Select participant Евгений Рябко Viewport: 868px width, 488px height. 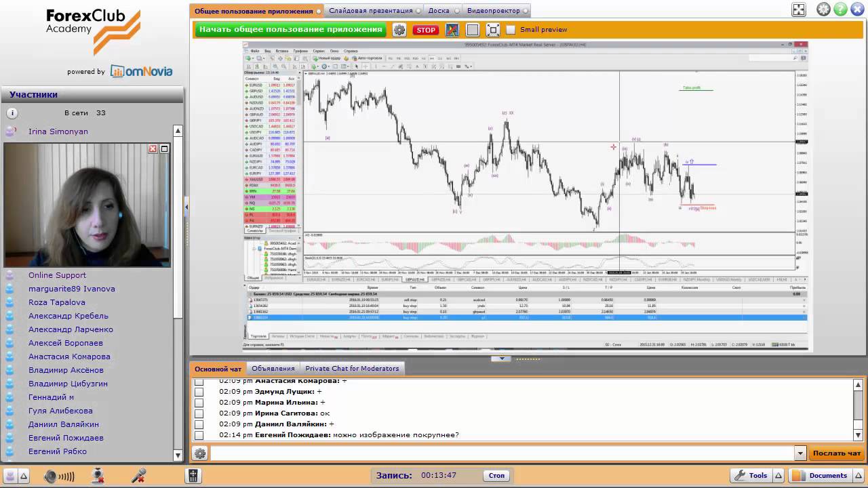click(x=58, y=451)
